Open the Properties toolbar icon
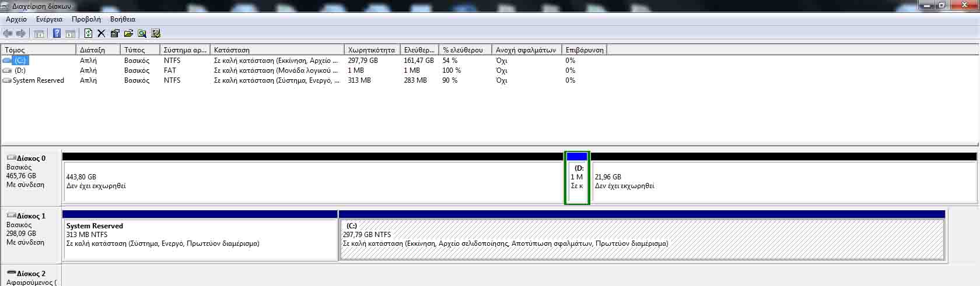Viewport: 980px width, 286px height. [x=115, y=33]
